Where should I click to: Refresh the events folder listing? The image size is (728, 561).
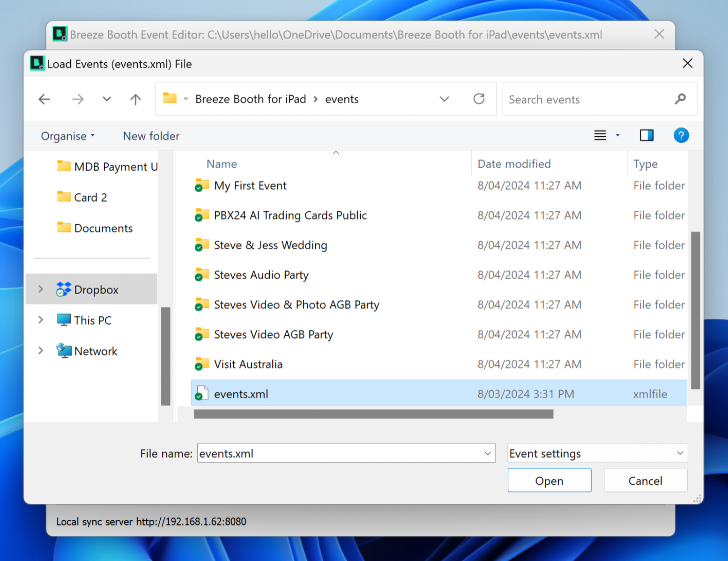point(479,99)
